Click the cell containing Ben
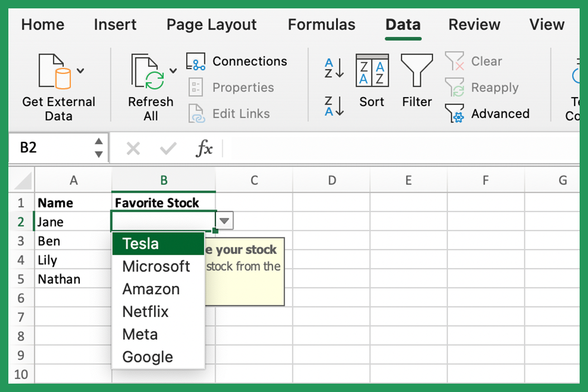Viewport: 588px width, 392px height. 74,241
